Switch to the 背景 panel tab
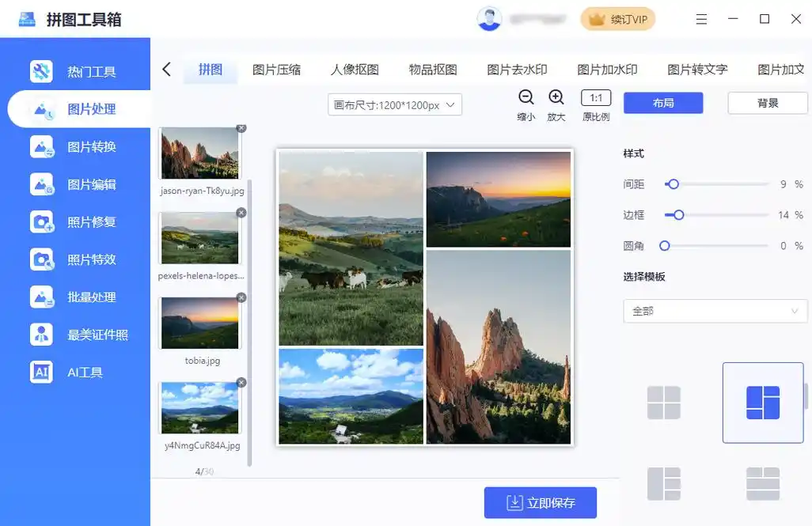This screenshot has width=812, height=526. 767,102
